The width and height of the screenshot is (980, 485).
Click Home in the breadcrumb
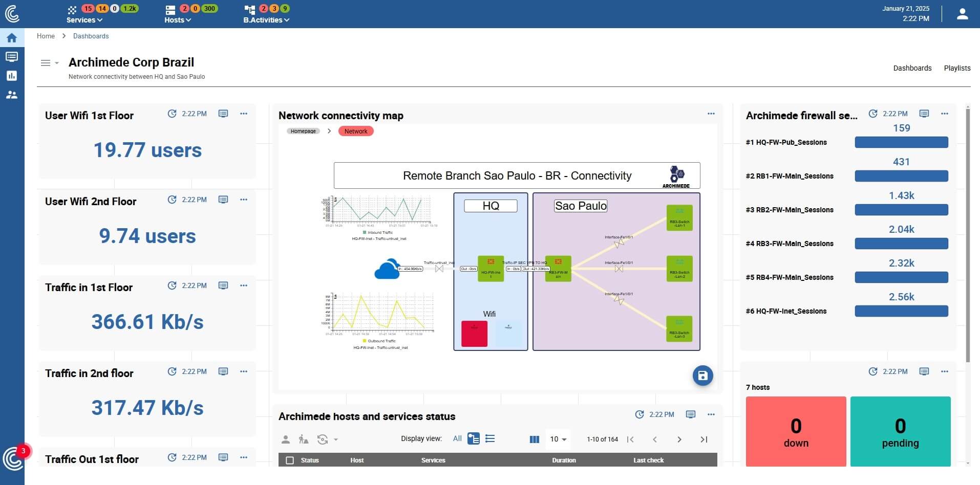coord(46,36)
